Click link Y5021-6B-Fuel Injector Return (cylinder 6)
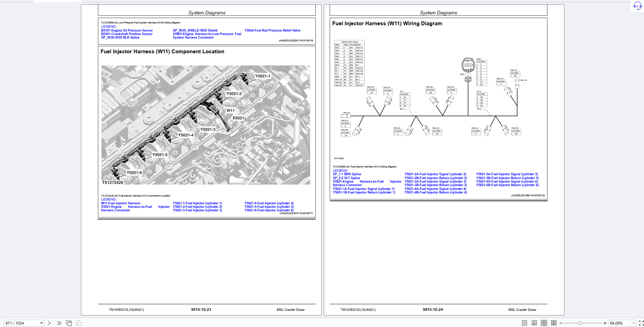 coord(507,185)
